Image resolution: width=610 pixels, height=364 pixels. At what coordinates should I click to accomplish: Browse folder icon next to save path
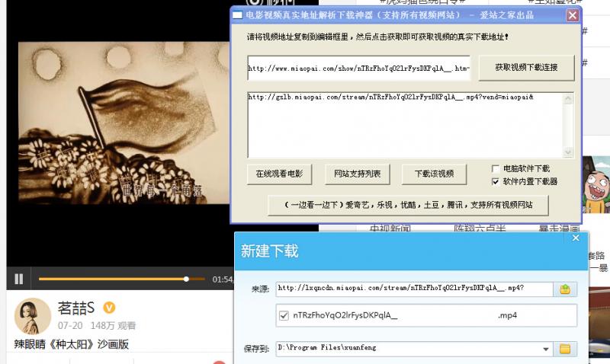pyautogui.click(x=565, y=349)
